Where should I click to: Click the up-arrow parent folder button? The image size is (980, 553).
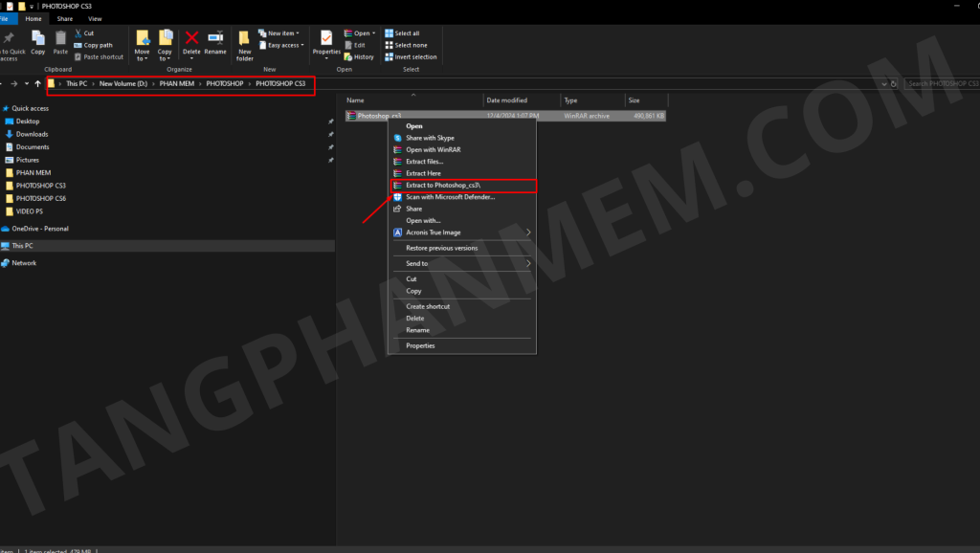pos(37,84)
